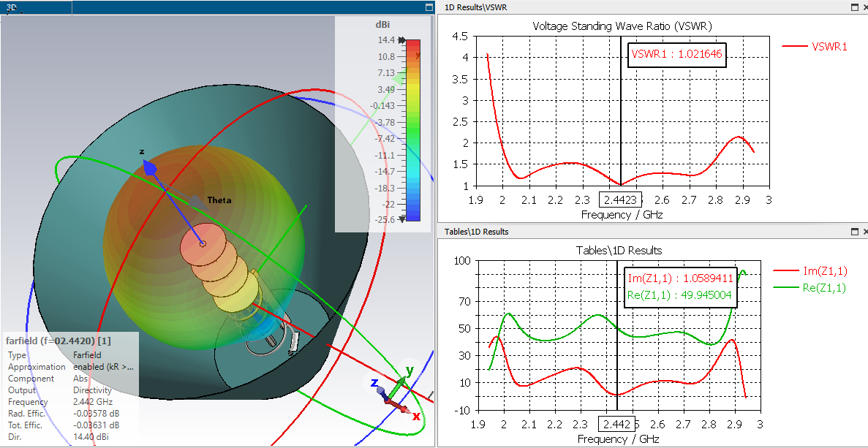Viewport: 868px width, 448px height.
Task: Click the 2.442 marker box on impedance plot
Action: 616,424
